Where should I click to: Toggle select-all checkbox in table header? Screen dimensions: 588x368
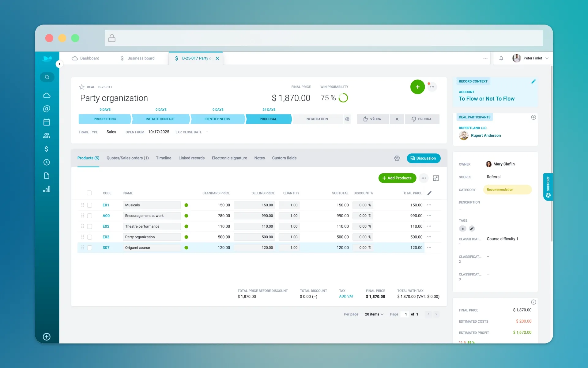pyautogui.click(x=89, y=193)
